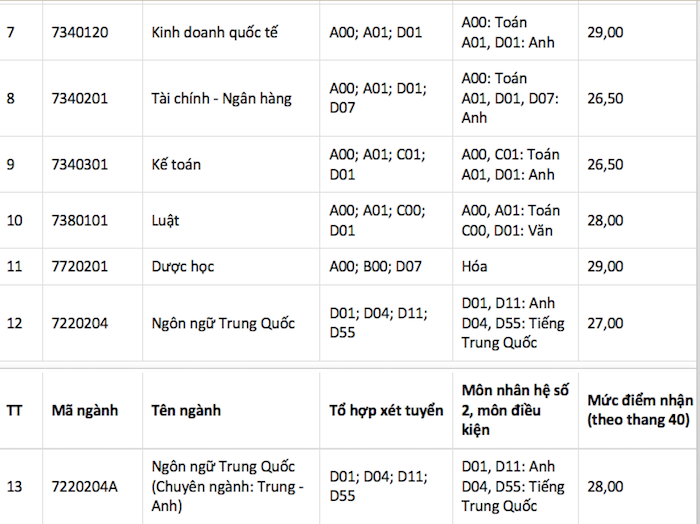Click the "Luật" major name cell

[166, 220]
